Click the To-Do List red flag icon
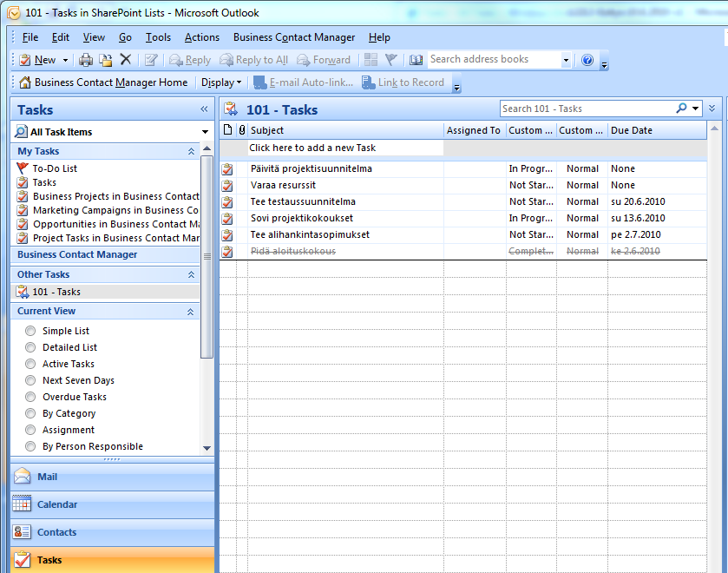The image size is (728, 573). pos(23,168)
